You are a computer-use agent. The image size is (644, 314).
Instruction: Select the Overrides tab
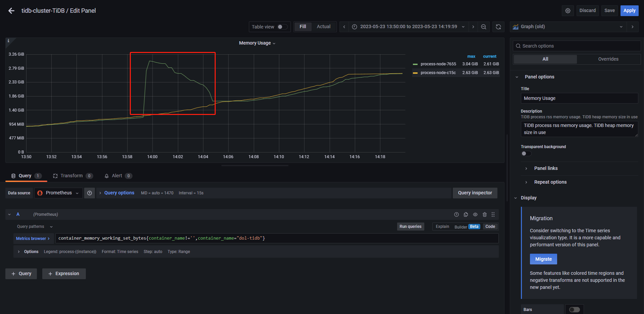(x=608, y=59)
